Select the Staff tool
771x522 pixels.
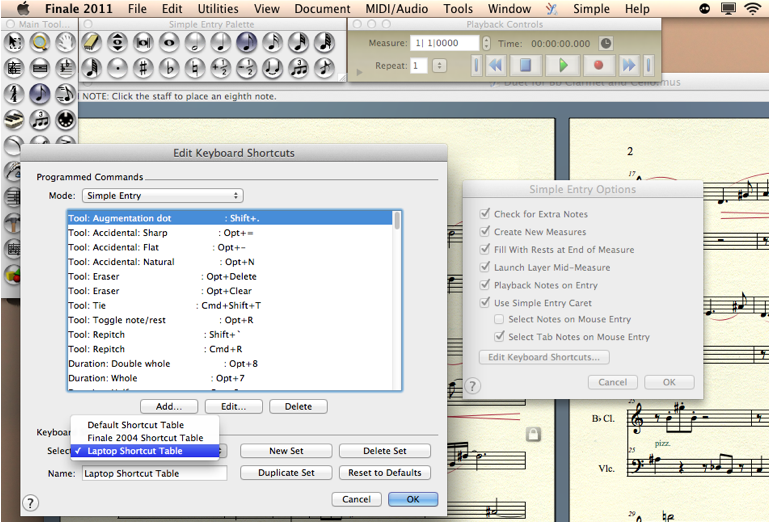pyautogui.click(x=14, y=68)
